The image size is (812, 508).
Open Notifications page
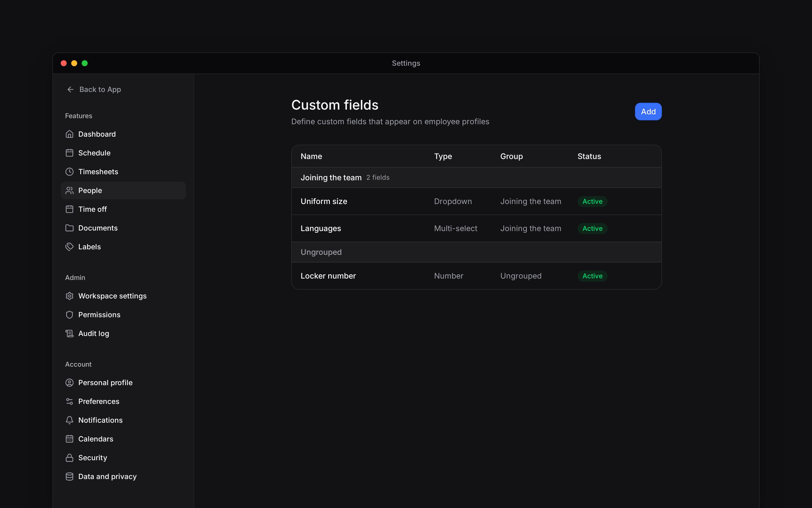pyautogui.click(x=123, y=420)
